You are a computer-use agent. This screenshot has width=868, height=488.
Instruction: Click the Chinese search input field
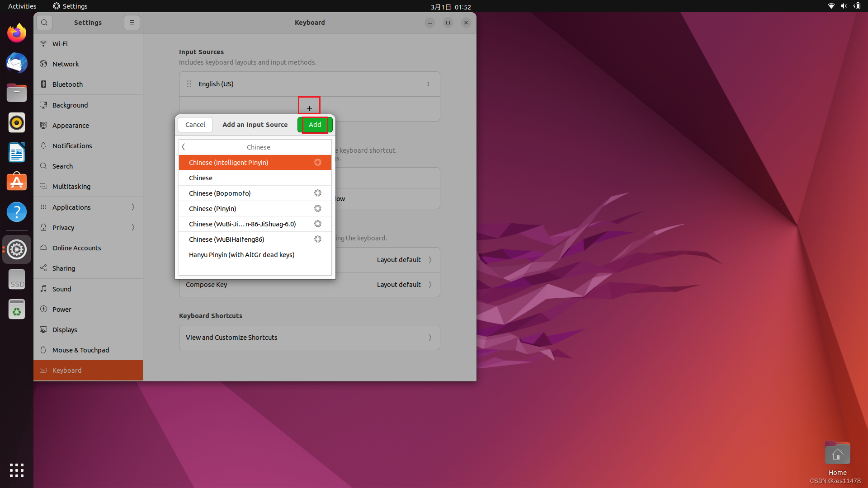tap(258, 146)
